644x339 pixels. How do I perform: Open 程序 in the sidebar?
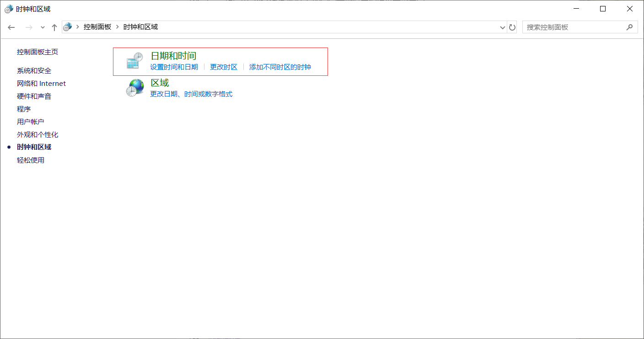pyautogui.click(x=24, y=109)
